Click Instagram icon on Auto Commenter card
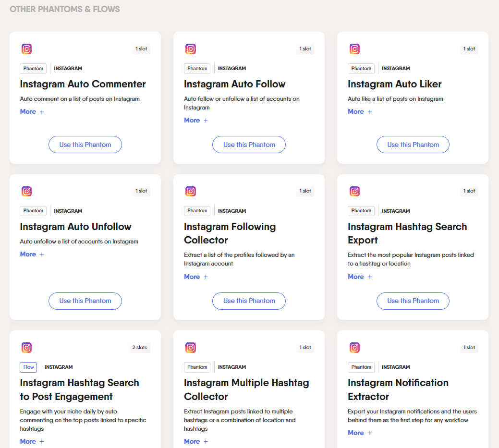 tap(27, 49)
